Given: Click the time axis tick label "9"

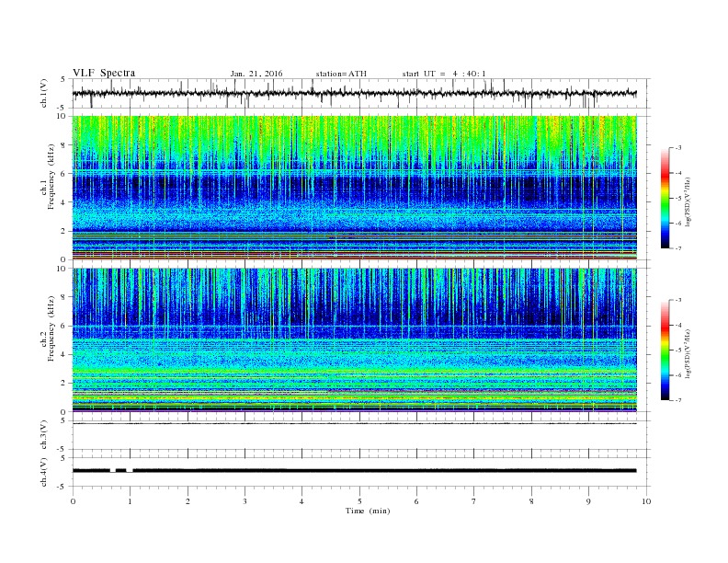Looking at the screenshot, I should [588, 501].
